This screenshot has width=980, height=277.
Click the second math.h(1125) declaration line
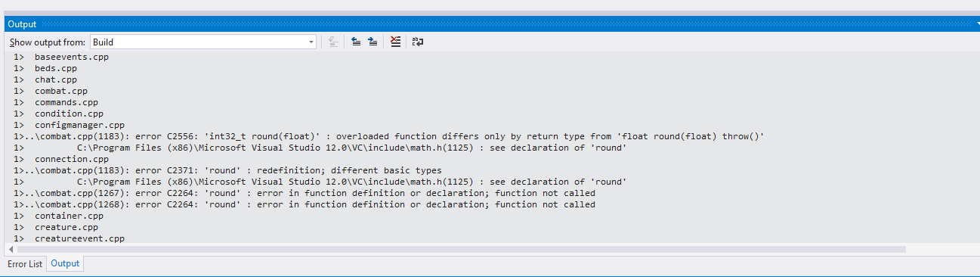tap(320, 182)
